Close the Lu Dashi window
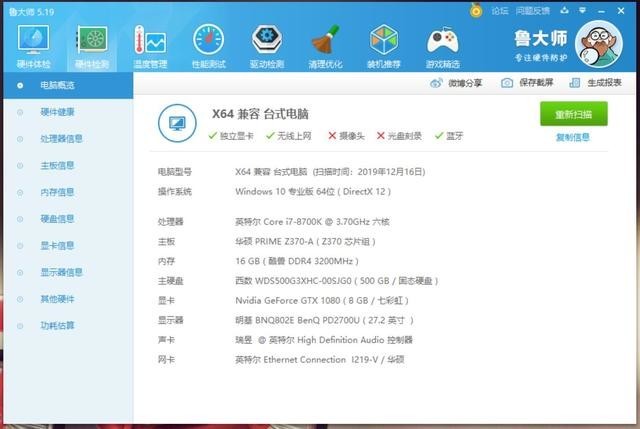The image size is (640, 429). (621, 11)
